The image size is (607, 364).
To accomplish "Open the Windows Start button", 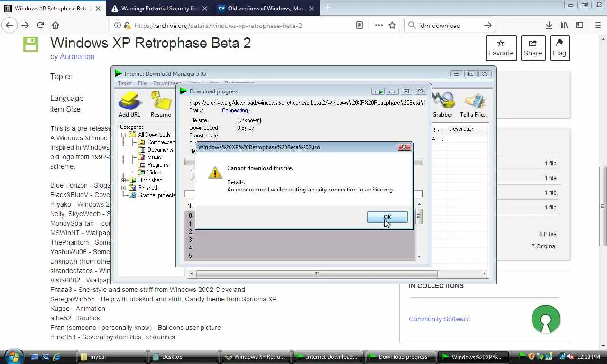I will coord(13,356).
